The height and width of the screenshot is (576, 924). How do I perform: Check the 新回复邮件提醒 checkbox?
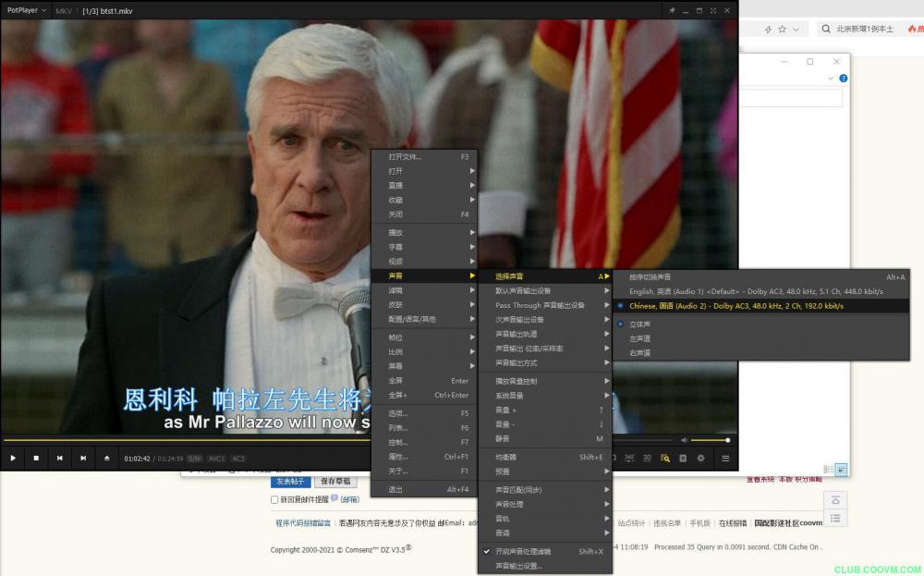(x=274, y=500)
